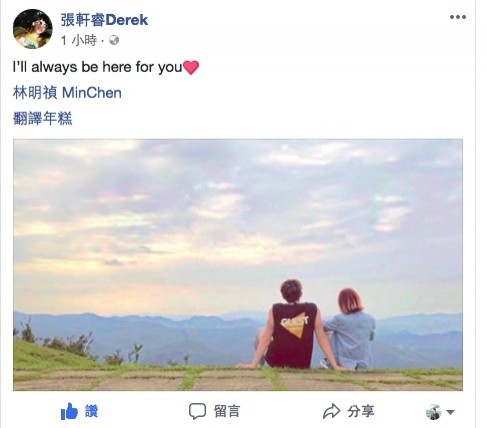
Task: Click the man's GUEST shirt in photo
Action: 293,333
